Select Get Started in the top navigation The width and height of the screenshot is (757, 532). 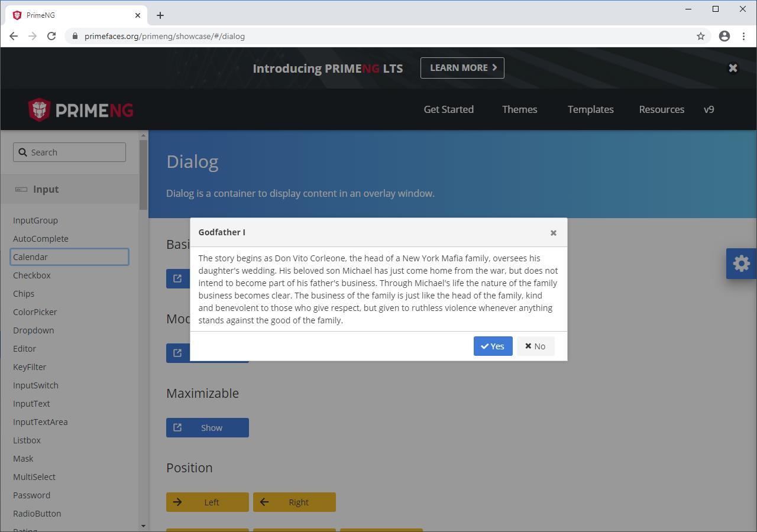[x=448, y=109]
